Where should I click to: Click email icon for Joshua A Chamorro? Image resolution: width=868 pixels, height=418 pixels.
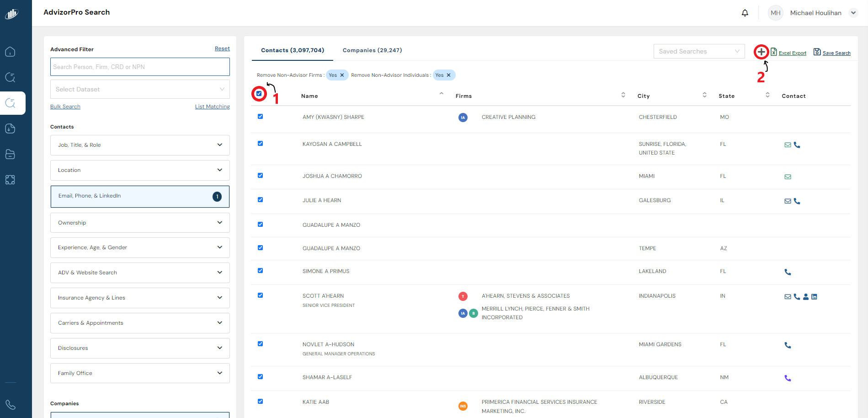[x=788, y=177]
